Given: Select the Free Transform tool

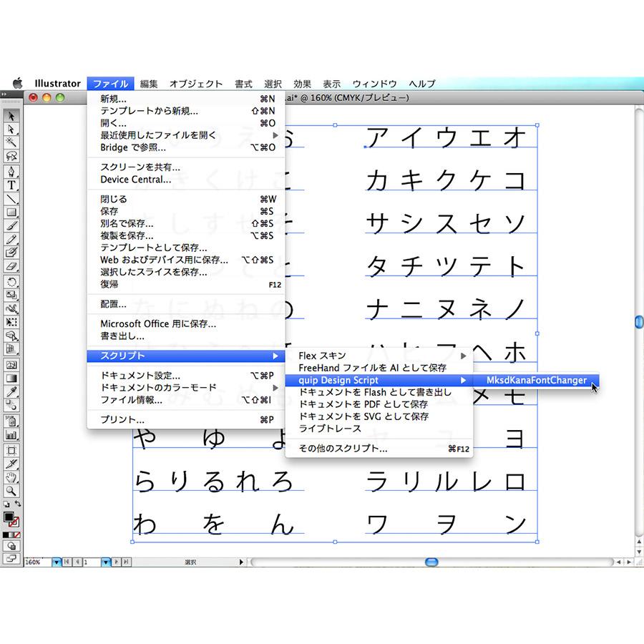Looking at the screenshot, I should (x=11, y=323).
